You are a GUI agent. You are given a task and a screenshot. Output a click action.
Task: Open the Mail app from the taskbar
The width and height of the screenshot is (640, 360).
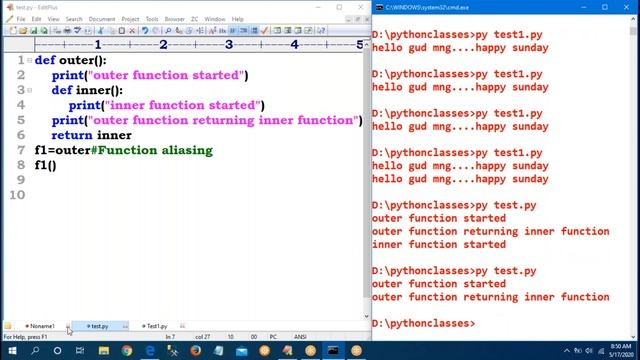pyautogui.click(x=242, y=351)
